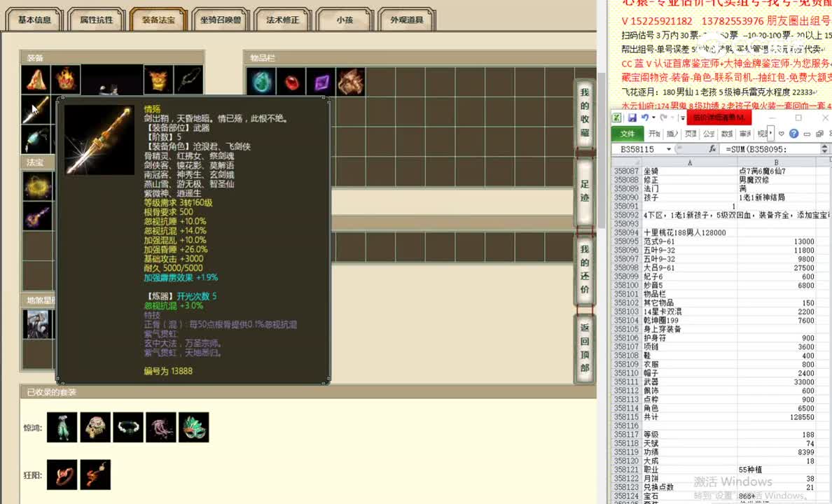Select the golden flame armor equipment icon

(158, 80)
